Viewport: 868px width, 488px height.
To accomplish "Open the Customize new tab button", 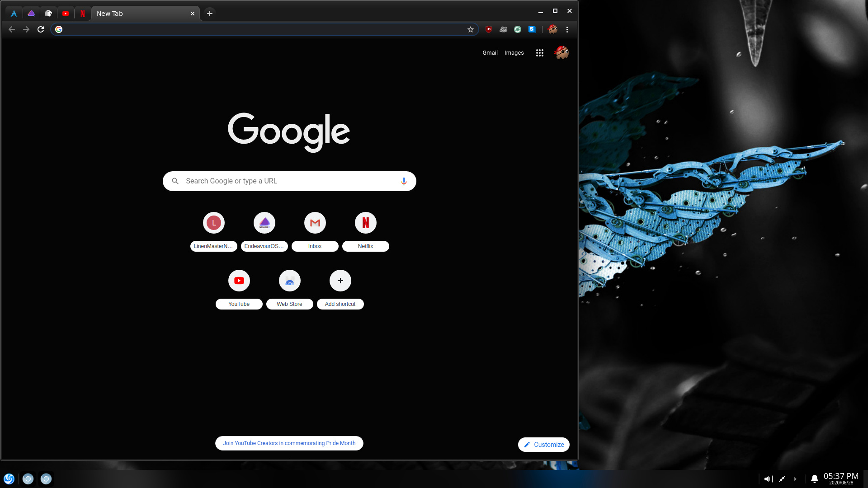I will click(544, 444).
